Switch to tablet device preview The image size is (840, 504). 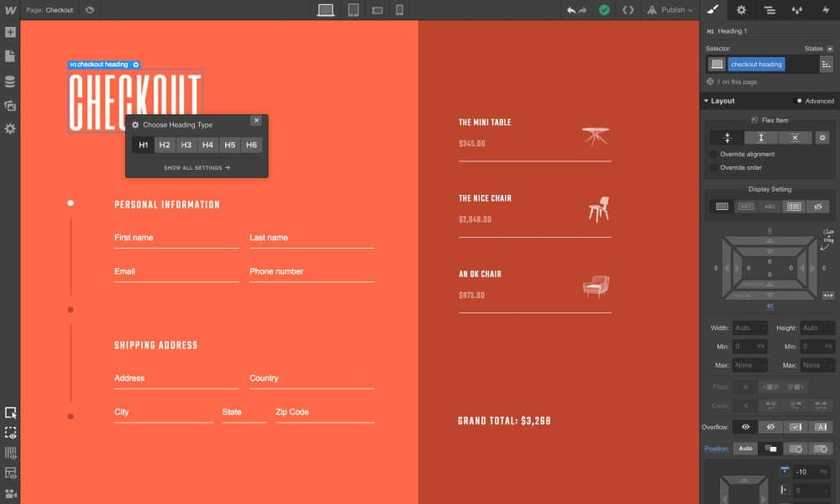(354, 10)
